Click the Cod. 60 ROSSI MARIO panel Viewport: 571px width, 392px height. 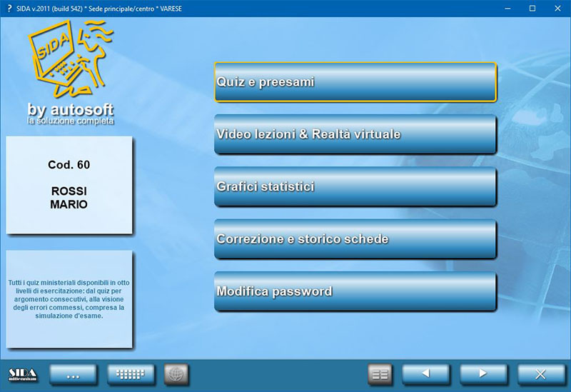pyautogui.click(x=69, y=185)
